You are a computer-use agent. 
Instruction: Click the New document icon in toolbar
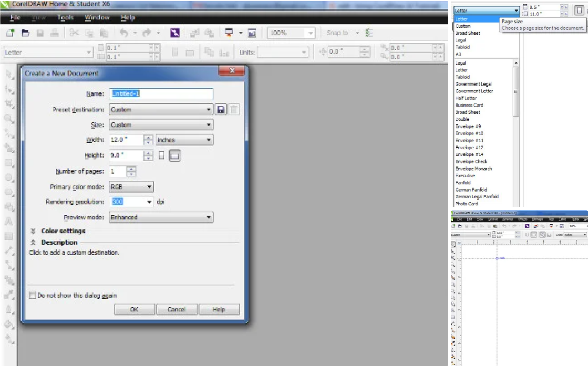(x=10, y=33)
